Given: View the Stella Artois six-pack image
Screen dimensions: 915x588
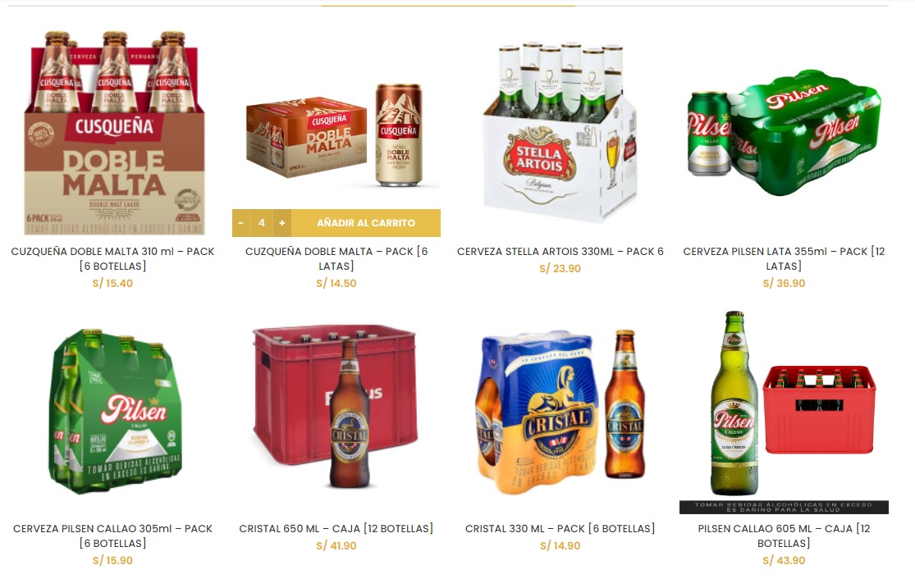Looking at the screenshot, I should pos(560,133).
